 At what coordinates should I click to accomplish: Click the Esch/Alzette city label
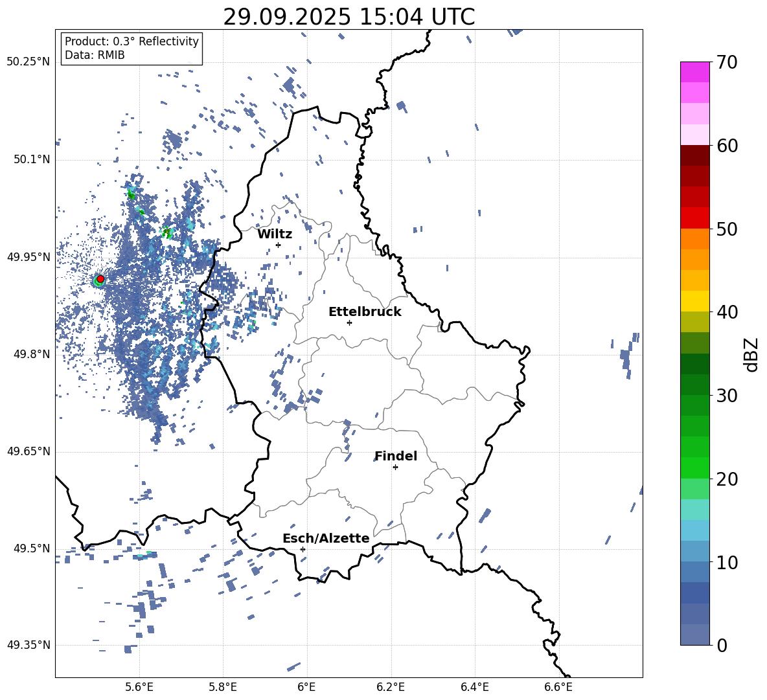(x=326, y=539)
